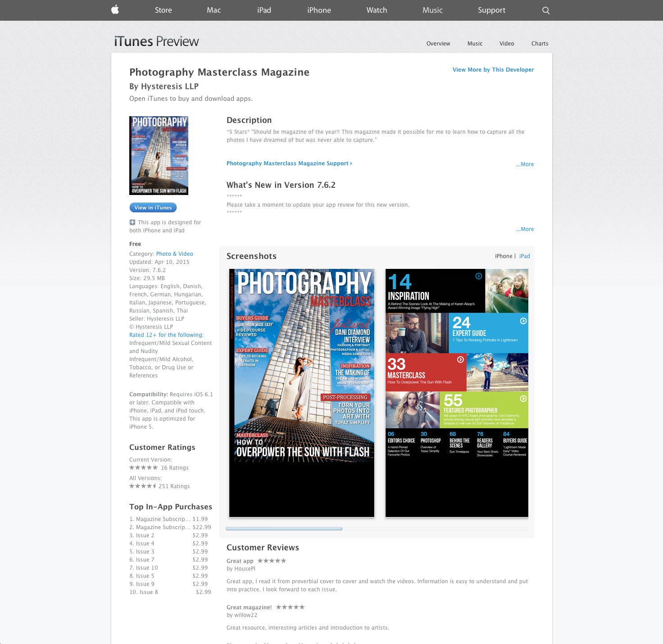Select the Overview tab in iTunes Preview

438,44
